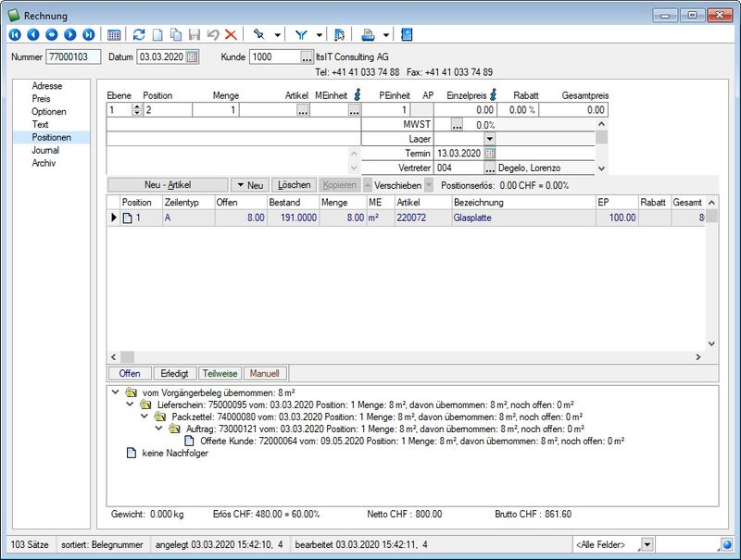
Task: Click the filter funnel icon
Action: (301, 34)
